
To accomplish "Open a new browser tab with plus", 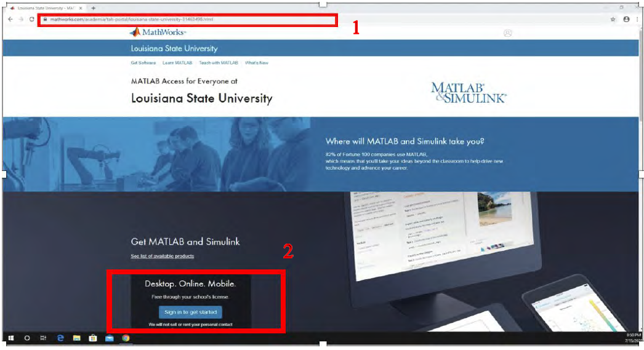I will click(x=93, y=8).
